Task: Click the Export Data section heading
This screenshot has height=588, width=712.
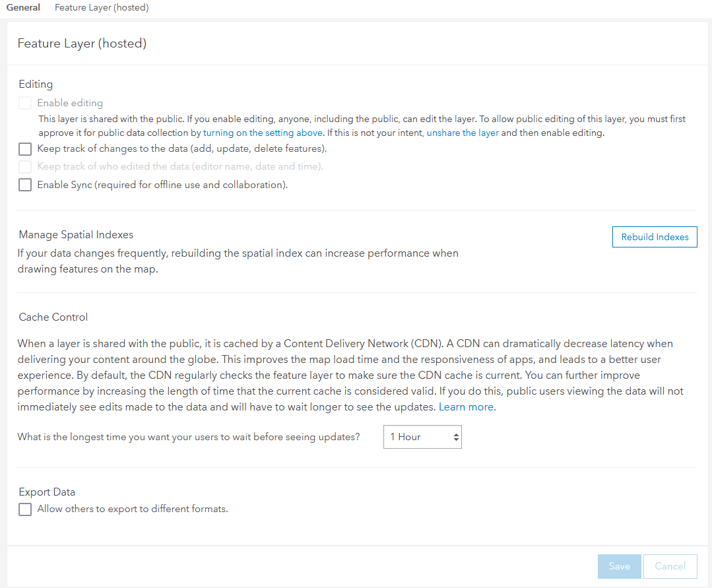Action: [x=47, y=492]
